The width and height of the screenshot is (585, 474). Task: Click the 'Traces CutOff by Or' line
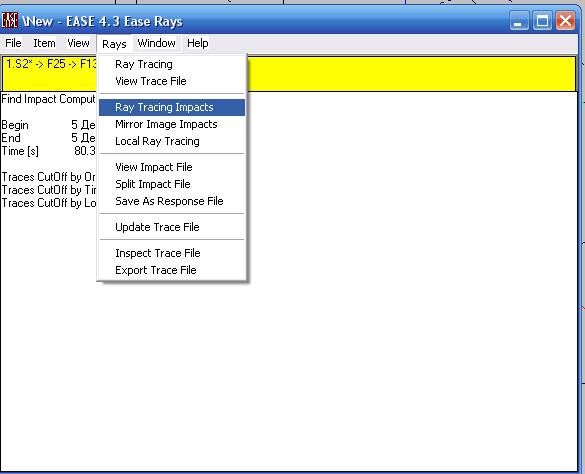tap(48, 177)
